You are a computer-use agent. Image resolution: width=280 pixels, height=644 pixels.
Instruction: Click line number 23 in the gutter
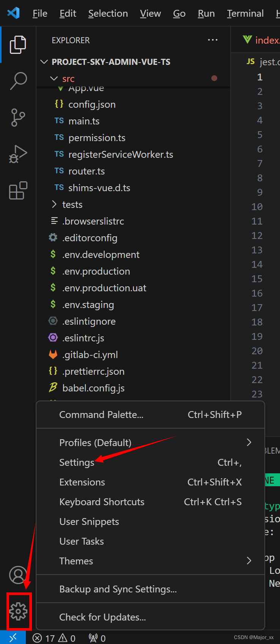[x=257, y=394]
